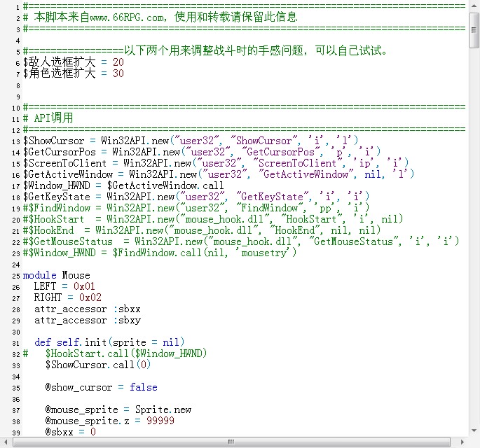
Task: Click the value 20 on line 6
Action: tap(118, 62)
